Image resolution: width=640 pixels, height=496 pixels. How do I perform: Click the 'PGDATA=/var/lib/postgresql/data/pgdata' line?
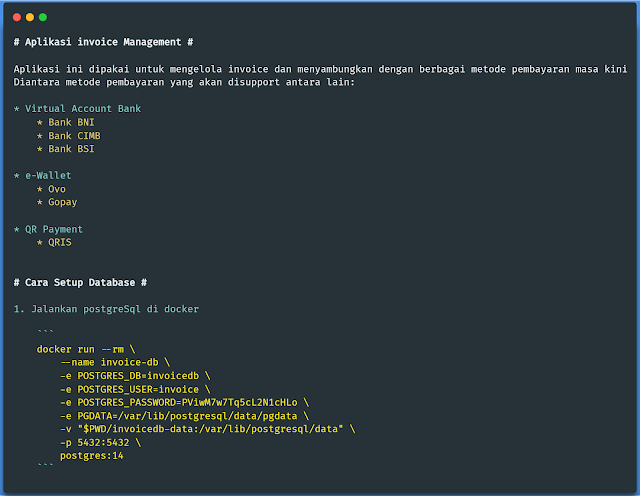tap(184, 416)
